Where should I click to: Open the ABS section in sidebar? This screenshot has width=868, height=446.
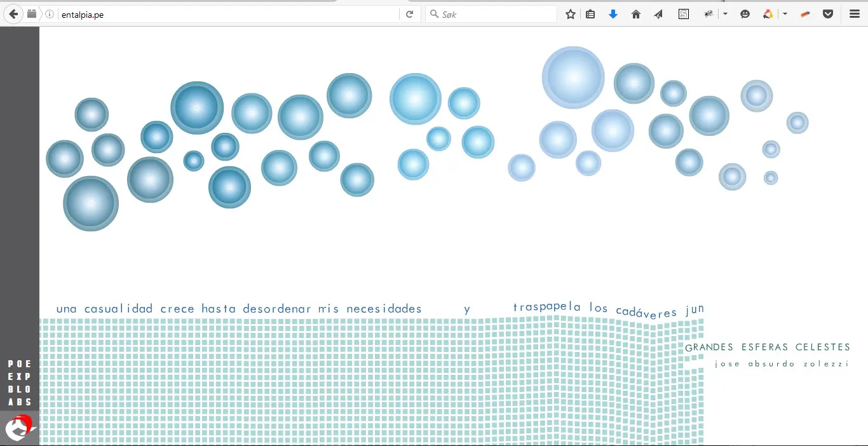(x=20, y=402)
